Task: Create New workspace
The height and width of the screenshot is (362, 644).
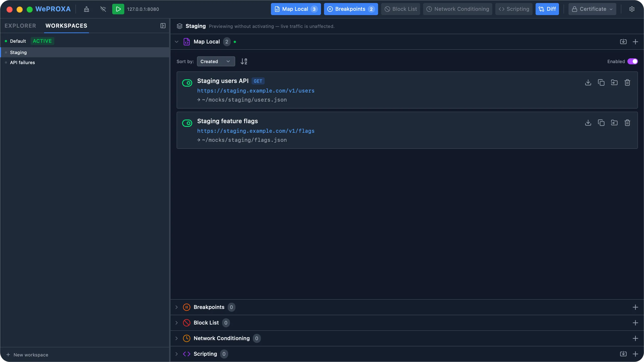Action: click(x=27, y=355)
